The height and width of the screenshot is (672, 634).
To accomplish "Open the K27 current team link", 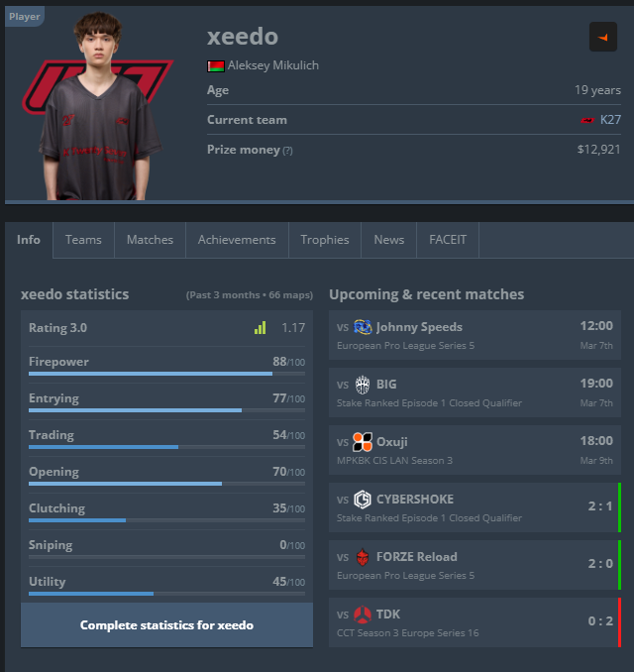I will (x=610, y=120).
